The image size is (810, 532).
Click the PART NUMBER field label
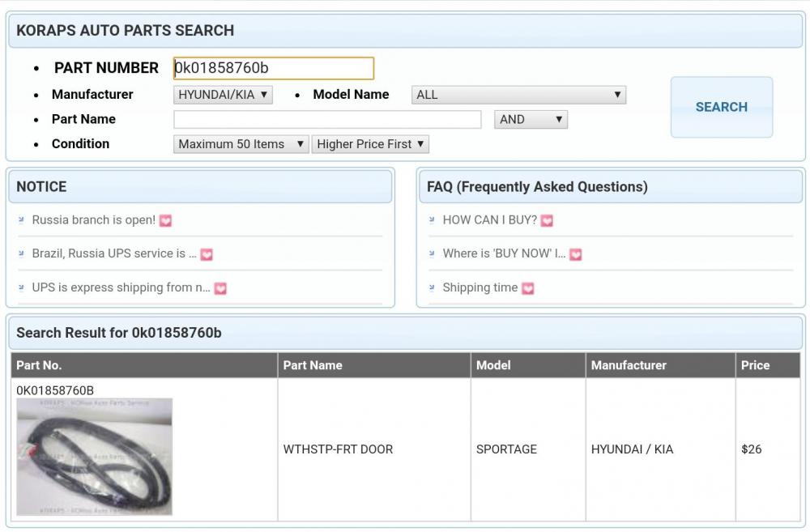pyautogui.click(x=106, y=68)
